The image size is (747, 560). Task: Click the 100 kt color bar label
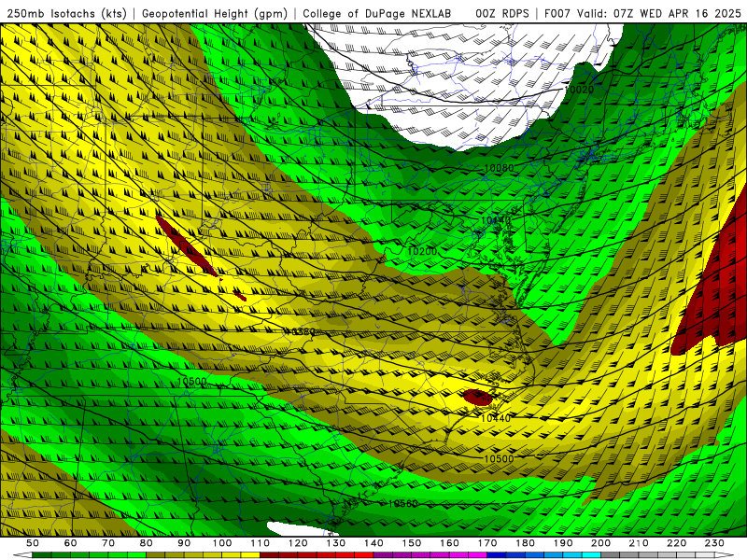click(222, 543)
